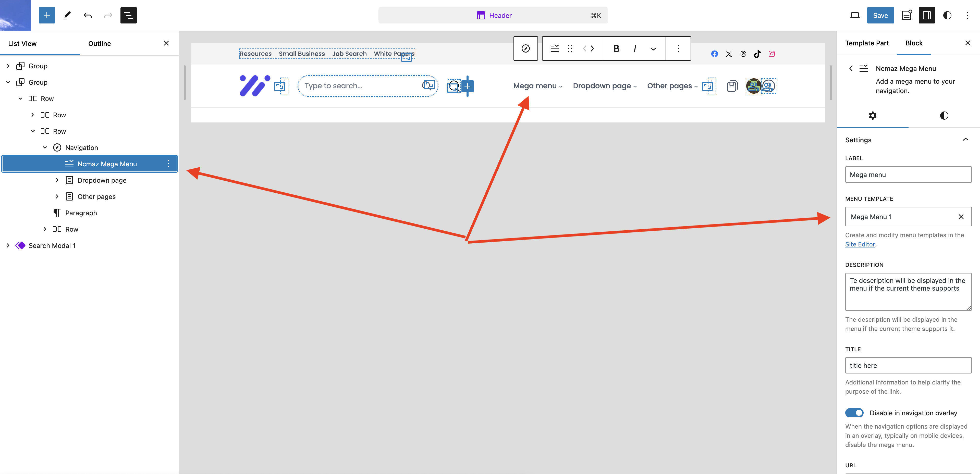
Task: Switch to block Styles tab in sidebar
Action: (x=944, y=116)
